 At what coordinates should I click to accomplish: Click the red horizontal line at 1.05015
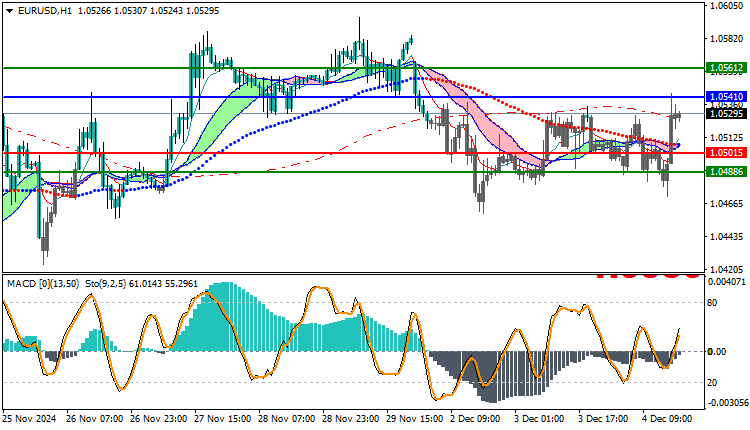tap(354, 153)
